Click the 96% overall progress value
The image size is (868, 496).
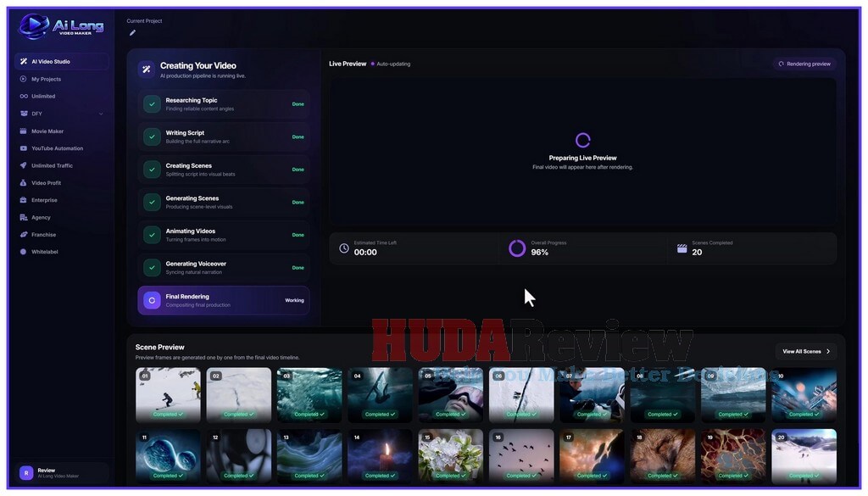point(540,253)
